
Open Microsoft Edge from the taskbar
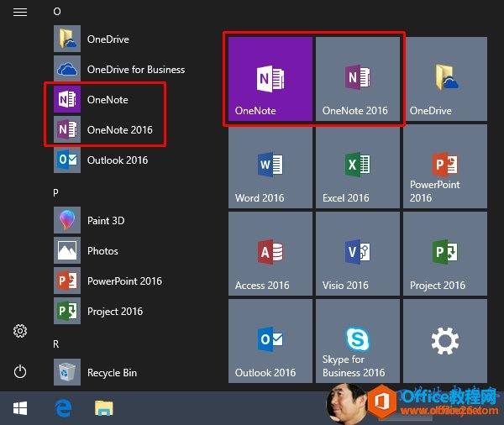[63, 408]
